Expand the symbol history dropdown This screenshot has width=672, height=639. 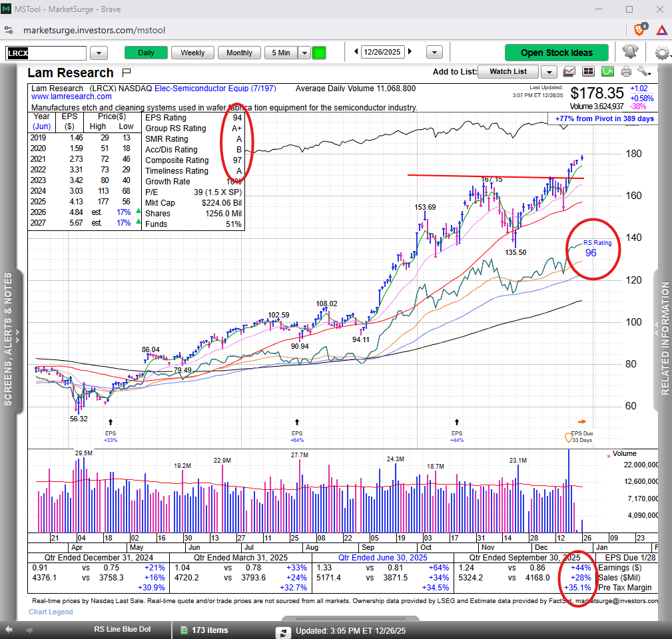point(99,53)
